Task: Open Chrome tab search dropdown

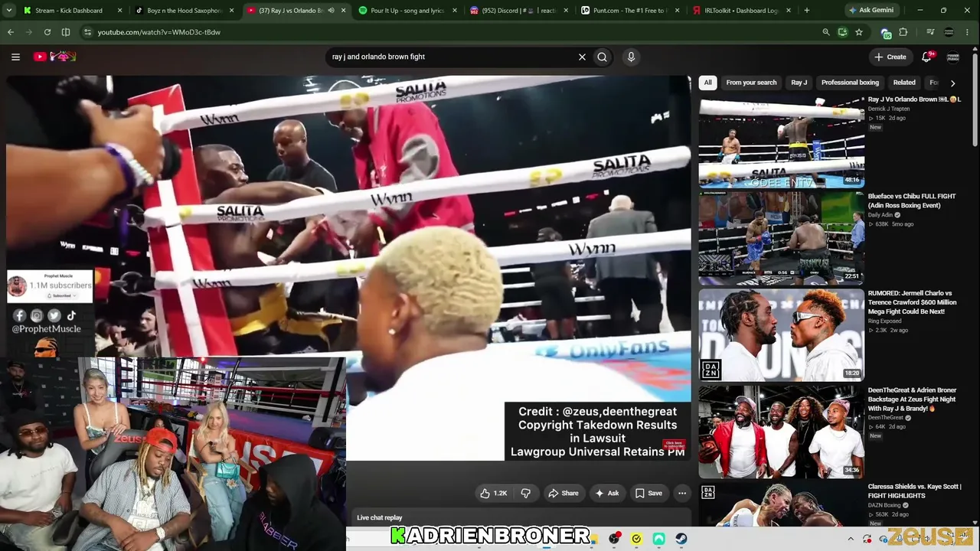Action: pyautogui.click(x=11, y=11)
